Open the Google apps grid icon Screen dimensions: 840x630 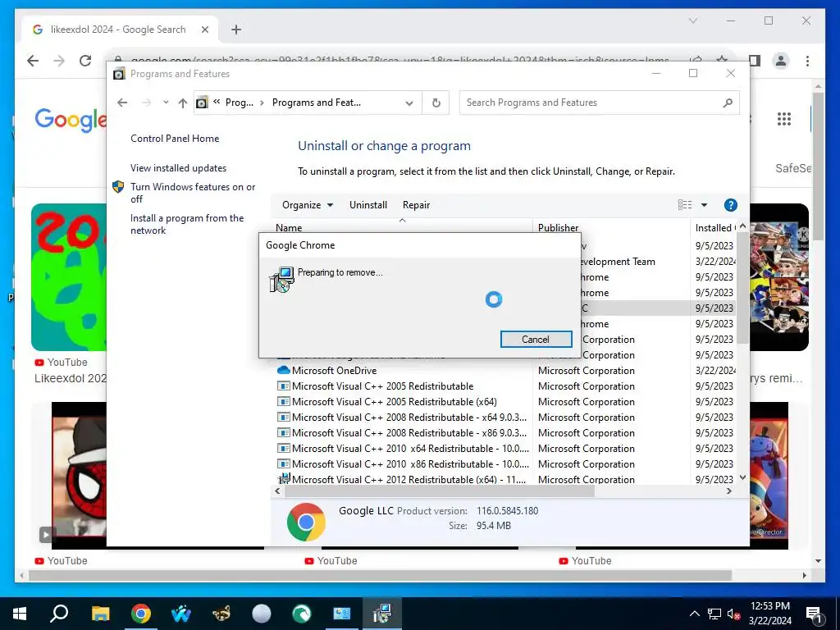pos(783,118)
